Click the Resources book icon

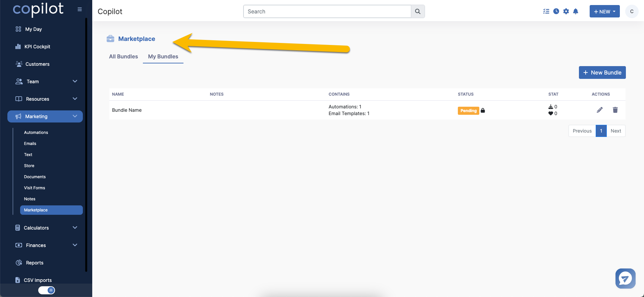pyautogui.click(x=19, y=99)
